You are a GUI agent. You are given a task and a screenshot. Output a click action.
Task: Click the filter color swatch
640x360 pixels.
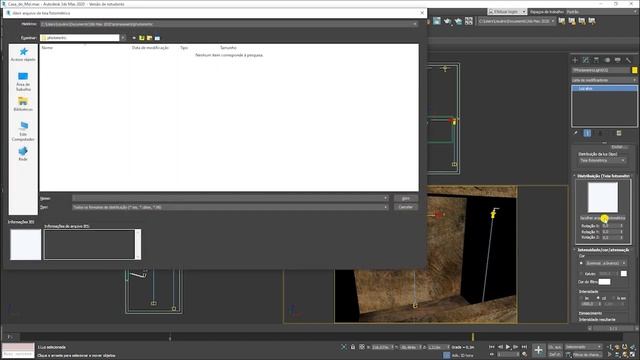pyautogui.click(x=604, y=282)
